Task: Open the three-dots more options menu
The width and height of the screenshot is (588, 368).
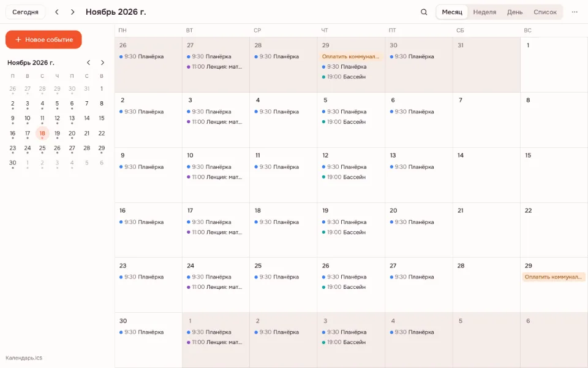Action: (x=575, y=12)
